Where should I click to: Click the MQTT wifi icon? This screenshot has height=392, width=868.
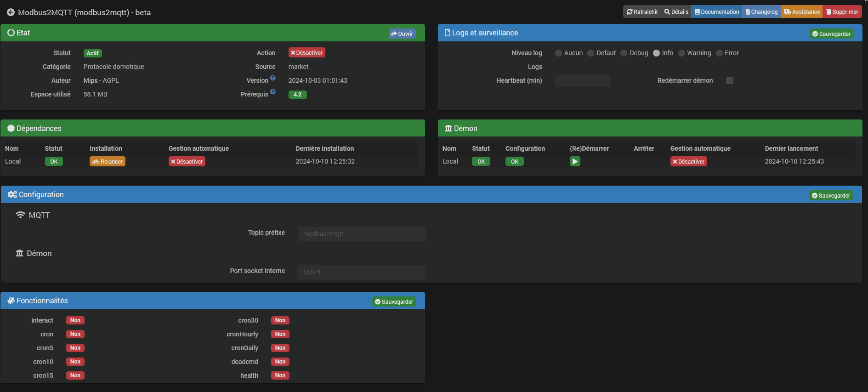20,215
